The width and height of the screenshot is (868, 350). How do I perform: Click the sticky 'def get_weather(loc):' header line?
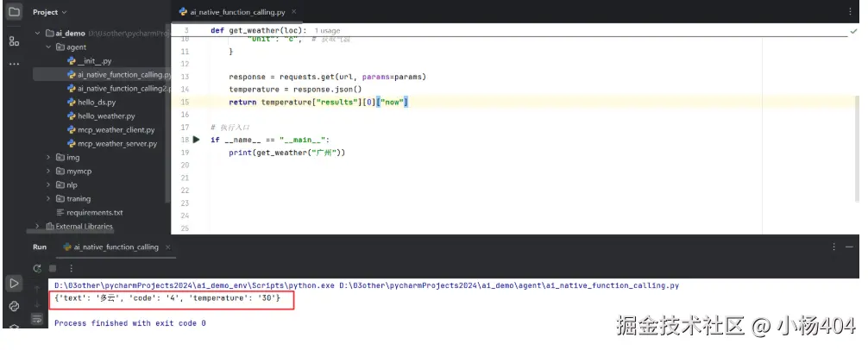(x=258, y=30)
